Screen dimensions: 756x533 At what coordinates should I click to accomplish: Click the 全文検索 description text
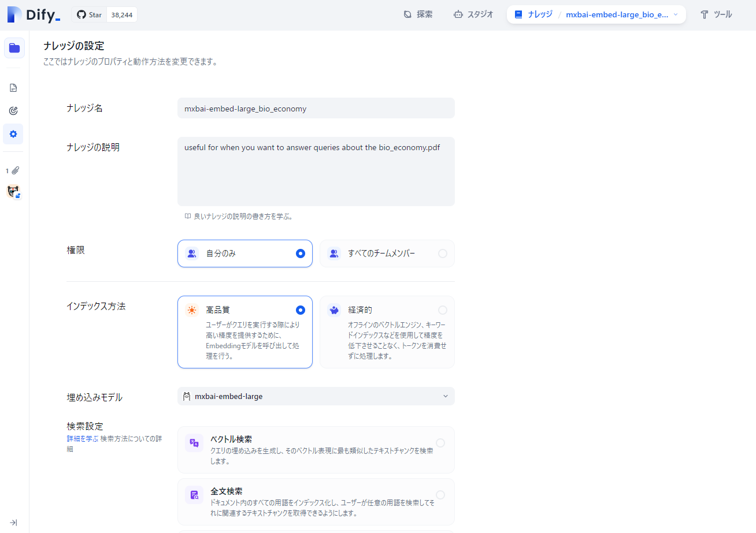[323, 508]
